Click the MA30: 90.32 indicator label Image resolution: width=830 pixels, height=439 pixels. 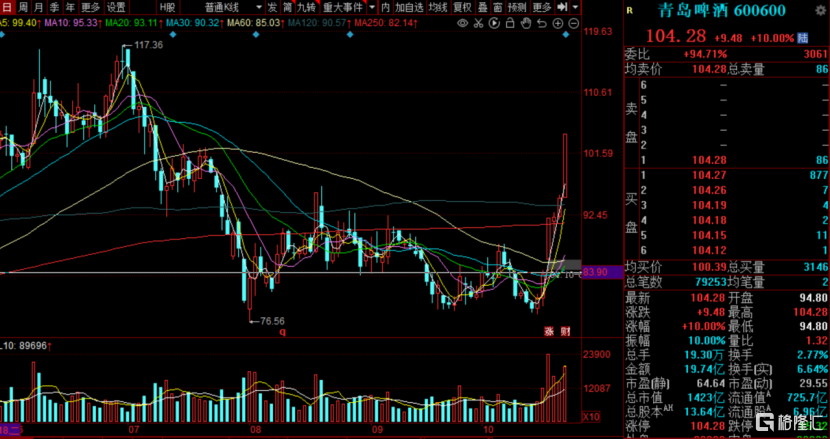[193, 23]
